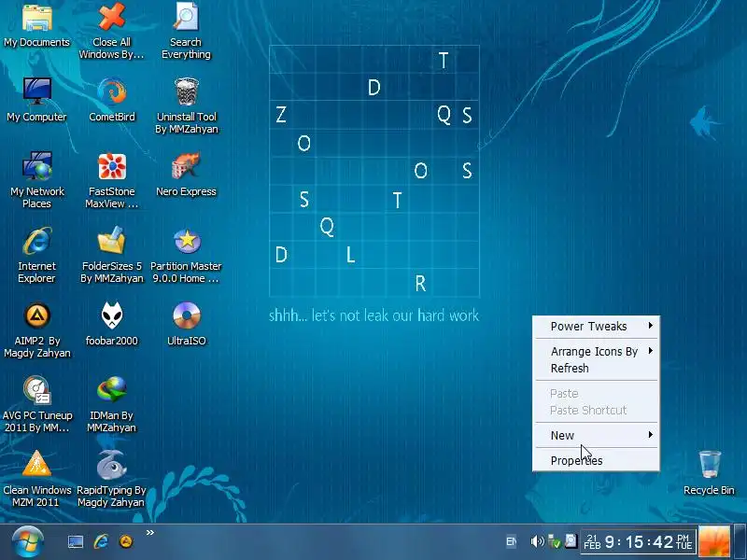Choose Refresh from context menu

pyautogui.click(x=597, y=368)
